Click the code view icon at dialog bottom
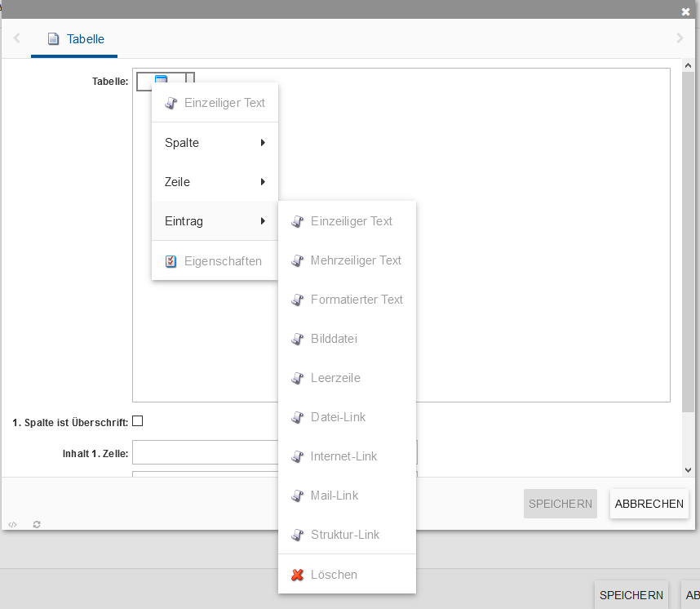Viewport: 700px width, 609px height. click(12, 524)
